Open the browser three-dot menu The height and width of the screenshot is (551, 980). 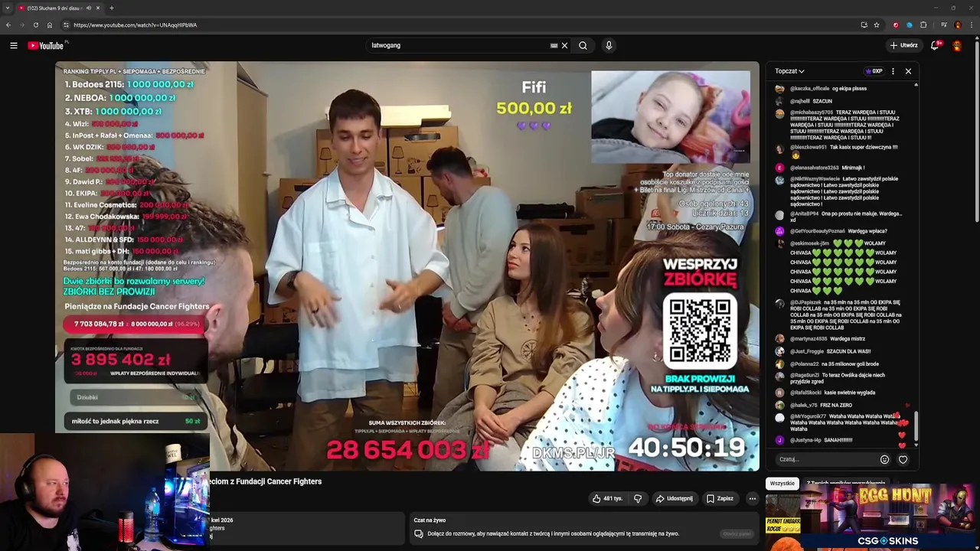972,25
